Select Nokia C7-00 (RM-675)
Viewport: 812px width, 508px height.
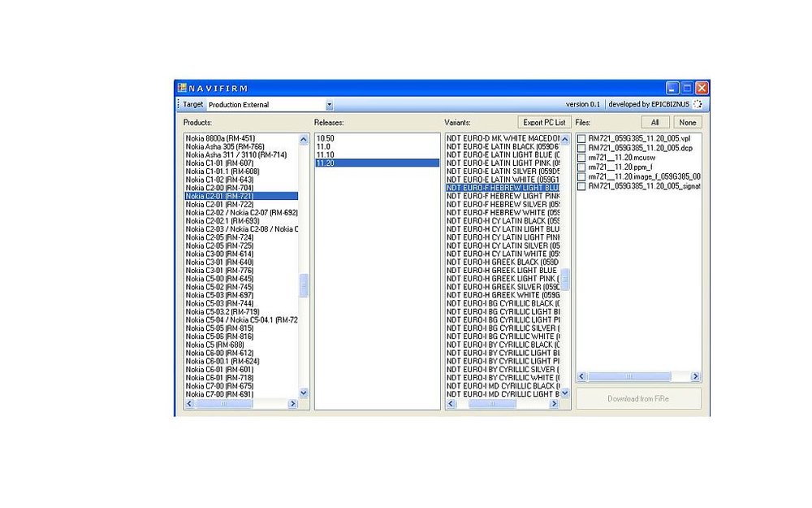pyautogui.click(x=241, y=386)
